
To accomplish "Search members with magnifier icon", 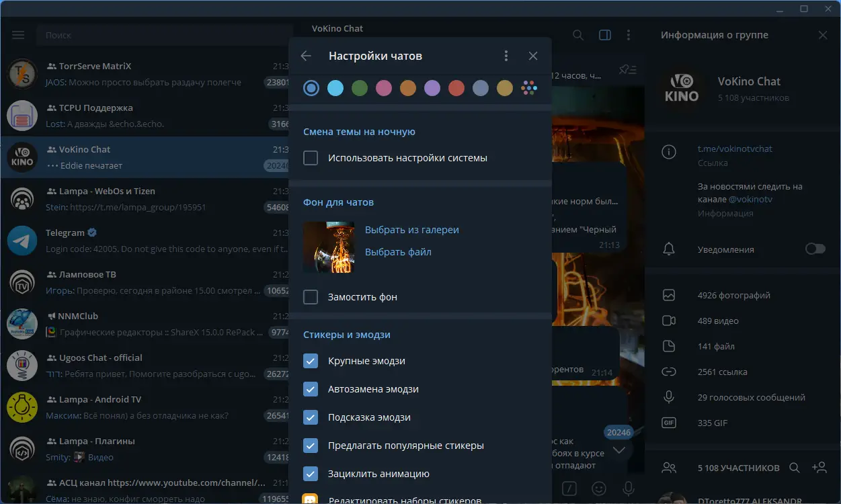I will tap(795, 468).
